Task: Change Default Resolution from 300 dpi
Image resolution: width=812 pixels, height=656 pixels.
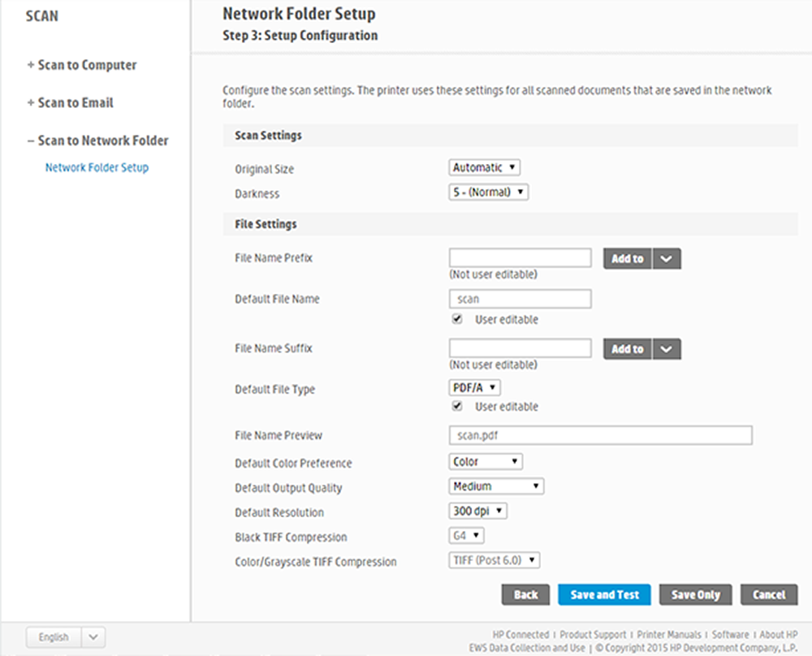Action: [478, 511]
